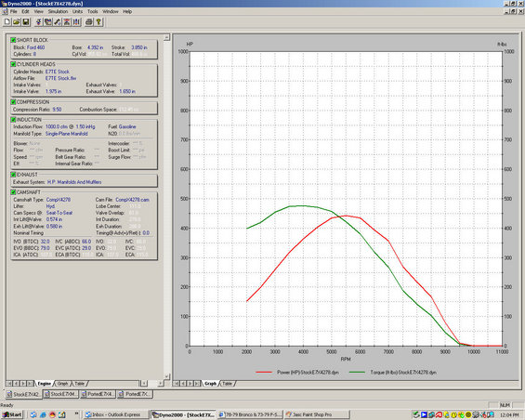Toggle the COMPRESSION checkbox
This screenshot has width=525, height=420.
(13, 102)
